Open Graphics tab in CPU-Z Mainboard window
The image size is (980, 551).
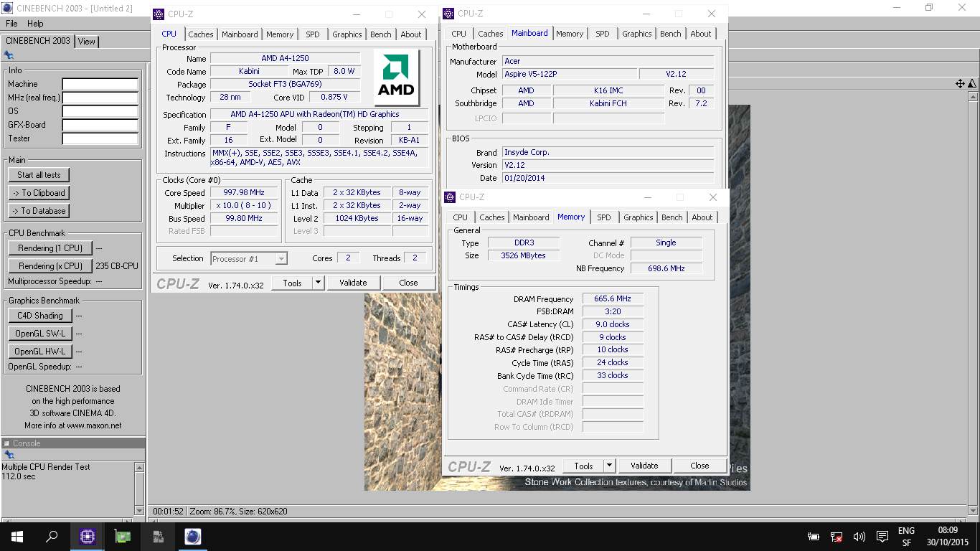[637, 34]
